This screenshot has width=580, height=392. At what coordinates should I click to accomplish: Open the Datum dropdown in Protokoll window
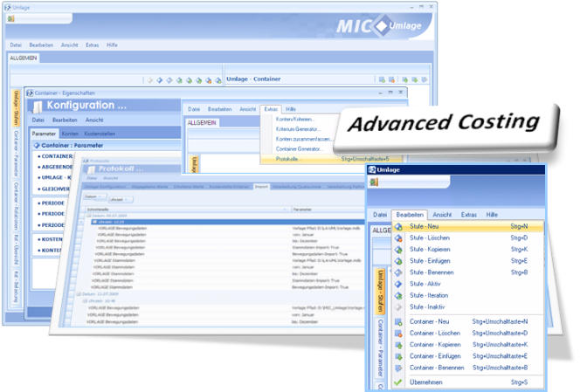coord(92,196)
